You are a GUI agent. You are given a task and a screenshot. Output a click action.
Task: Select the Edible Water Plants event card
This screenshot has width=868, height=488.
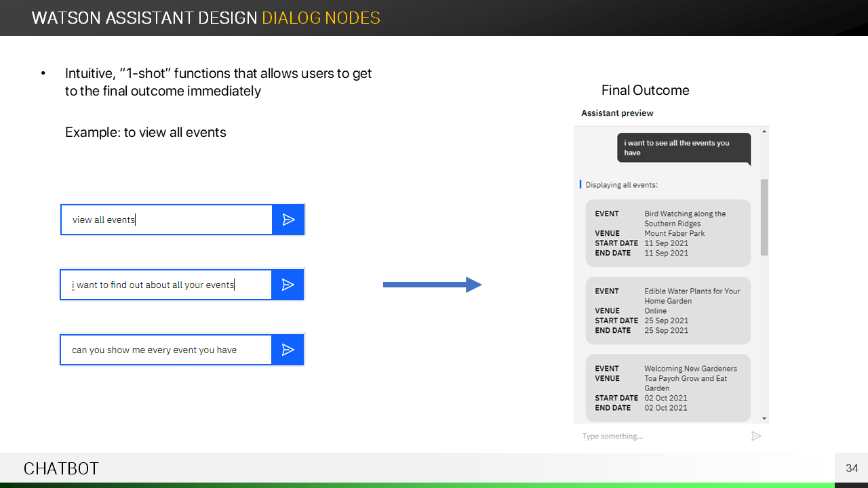(668, 310)
